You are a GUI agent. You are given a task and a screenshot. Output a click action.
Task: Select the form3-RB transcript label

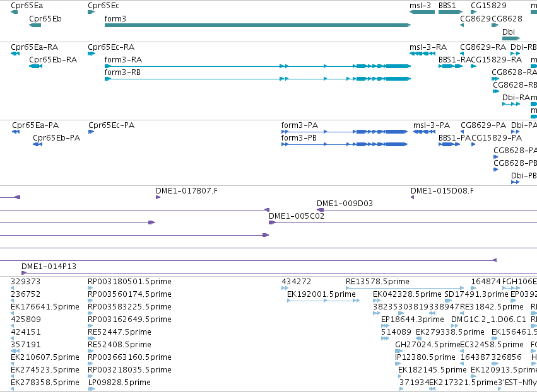tap(122, 72)
